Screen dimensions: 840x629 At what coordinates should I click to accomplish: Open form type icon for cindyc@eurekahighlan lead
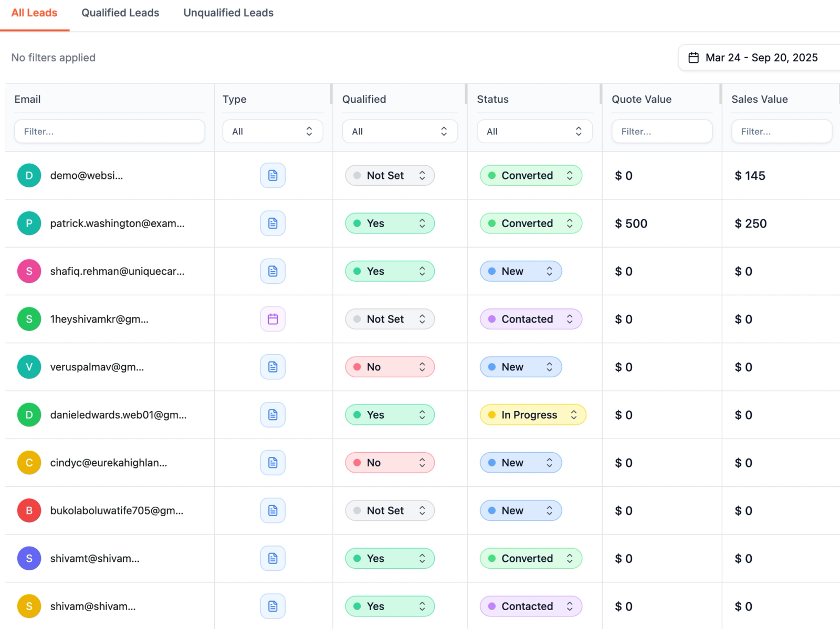272,463
